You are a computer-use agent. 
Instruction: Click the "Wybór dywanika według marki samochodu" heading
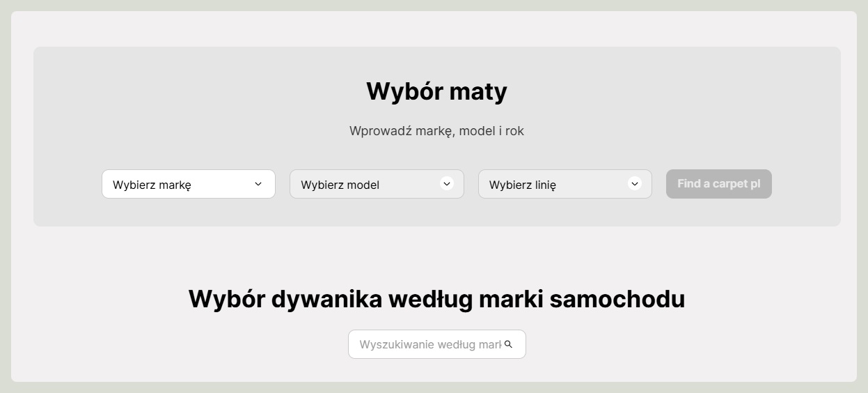coord(436,299)
